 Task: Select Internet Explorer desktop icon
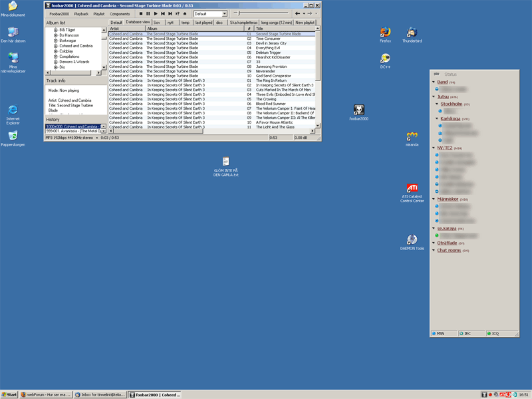13,115
